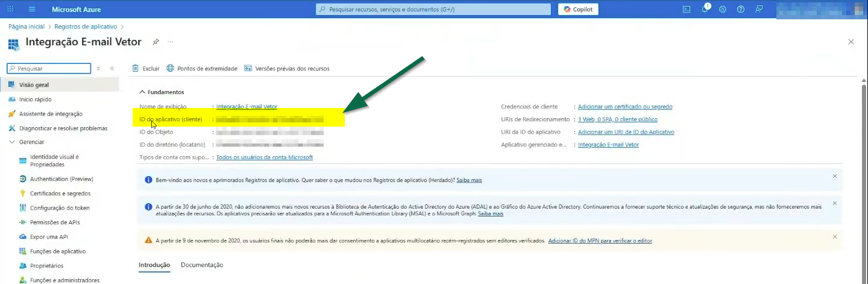Screen dimensions: 868x284
Task: Open Configuração do token
Action: coord(60,208)
